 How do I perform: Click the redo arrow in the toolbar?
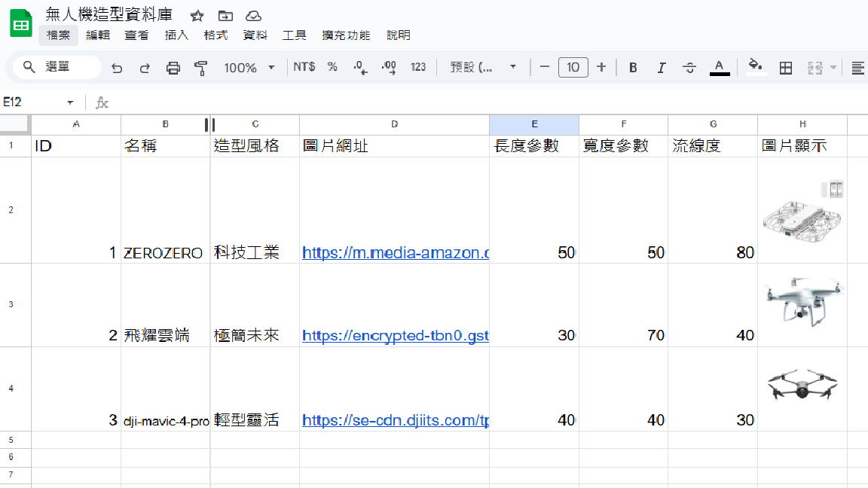[145, 68]
